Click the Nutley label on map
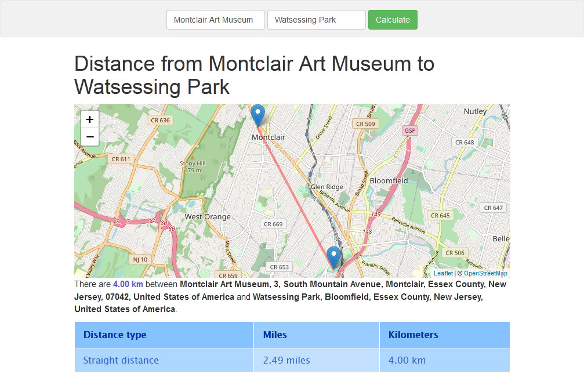Image resolution: width=584 pixels, height=392 pixels. pyautogui.click(x=475, y=111)
